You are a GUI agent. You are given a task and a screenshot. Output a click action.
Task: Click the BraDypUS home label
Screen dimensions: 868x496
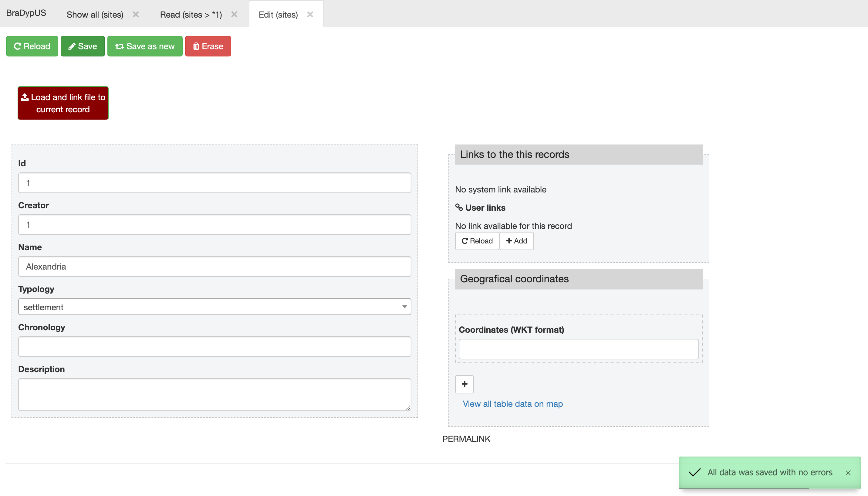click(26, 13)
